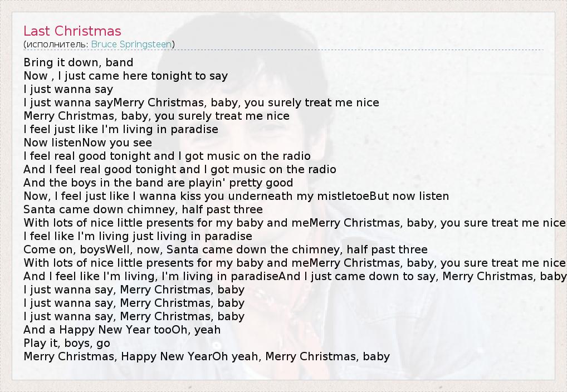Select the line beginning "Come on, boysWell"

point(226,249)
